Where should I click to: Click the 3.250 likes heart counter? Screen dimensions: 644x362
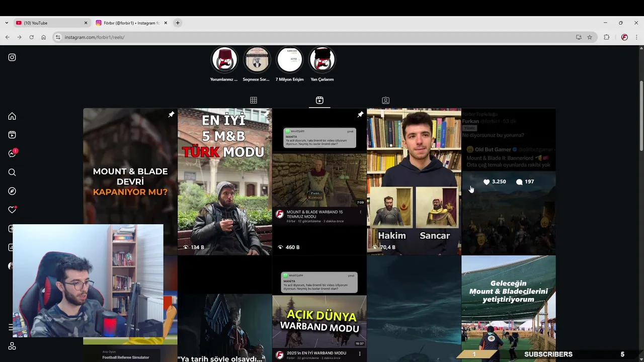[495, 182]
